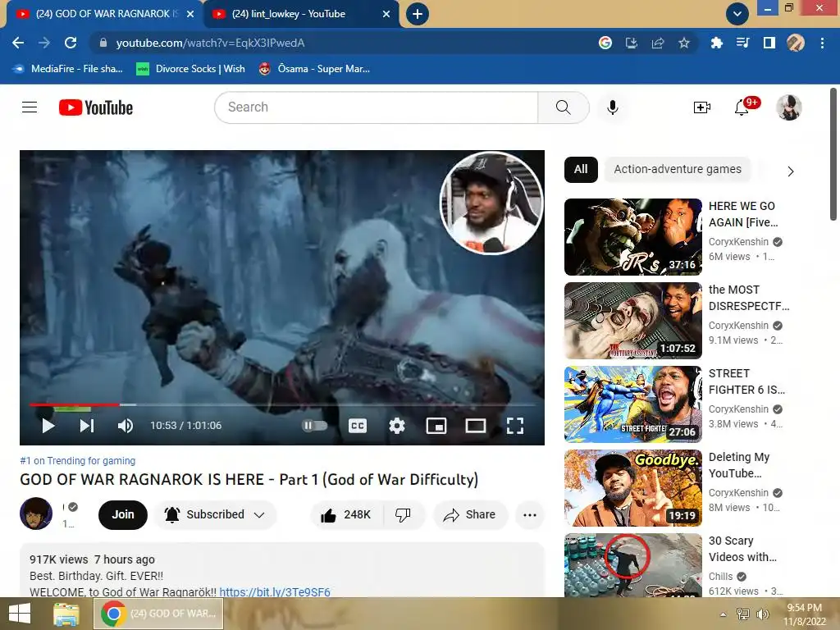Switch to lint_lowkey YouTube tab
The image size is (840, 630).
click(301, 14)
